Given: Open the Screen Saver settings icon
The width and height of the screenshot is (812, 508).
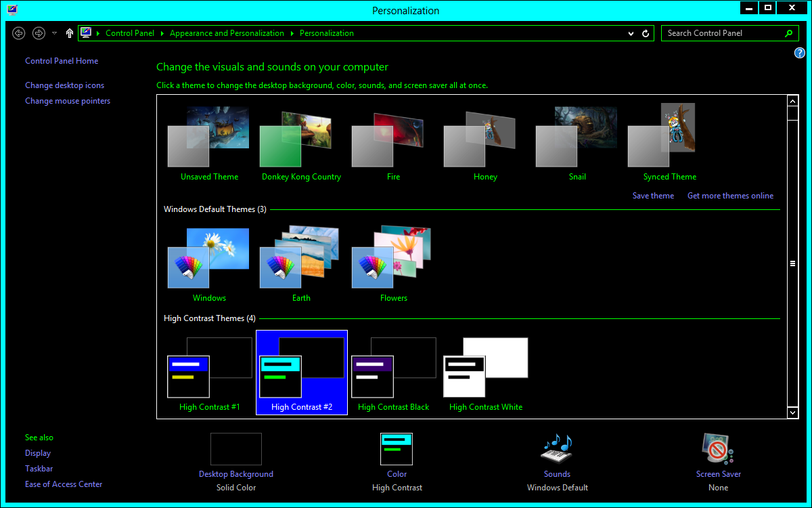Looking at the screenshot, I should 718,449.
